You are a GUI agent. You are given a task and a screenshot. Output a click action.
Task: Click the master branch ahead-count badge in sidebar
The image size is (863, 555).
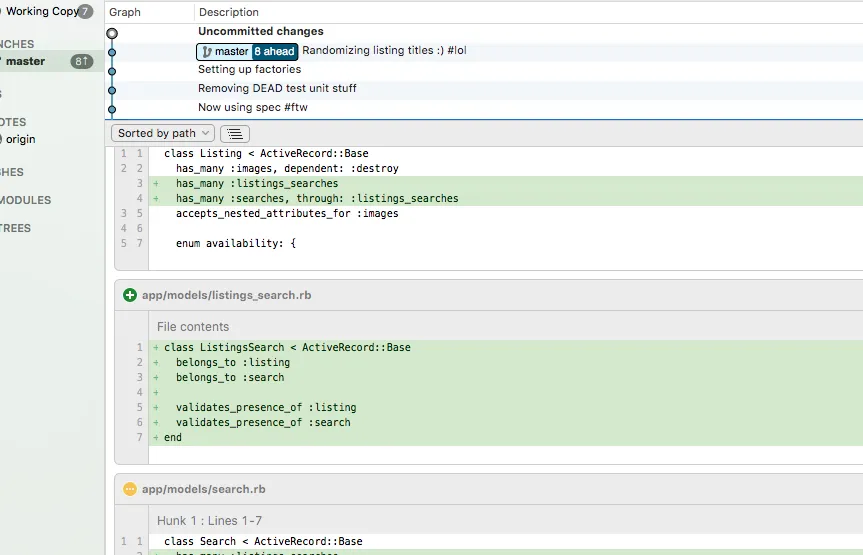(x=81, y=61)
